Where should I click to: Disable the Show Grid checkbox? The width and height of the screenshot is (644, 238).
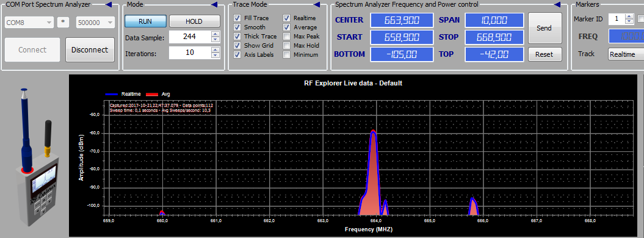point(237,46)
